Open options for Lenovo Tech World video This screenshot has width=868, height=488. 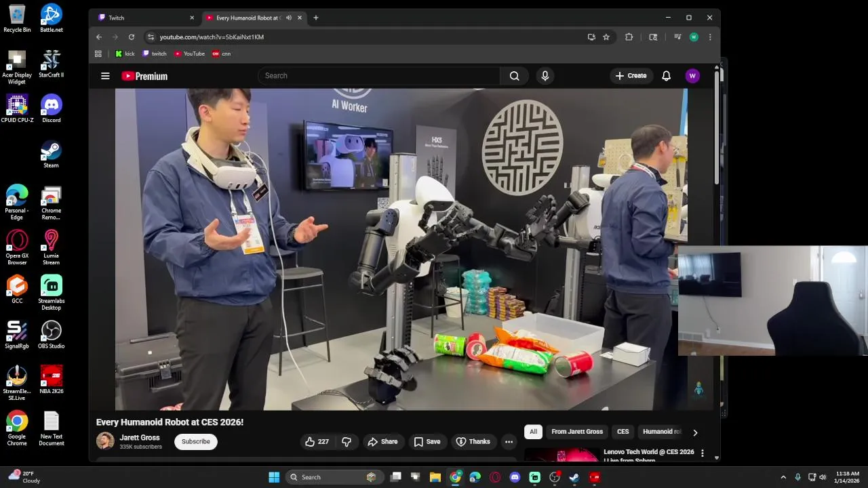pyautogui.click(x=703, y=453)
